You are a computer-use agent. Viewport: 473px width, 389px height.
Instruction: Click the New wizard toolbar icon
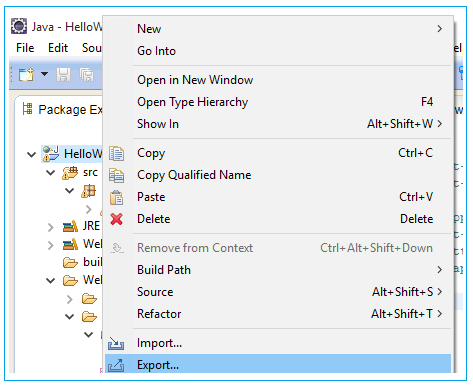point(26,74)
